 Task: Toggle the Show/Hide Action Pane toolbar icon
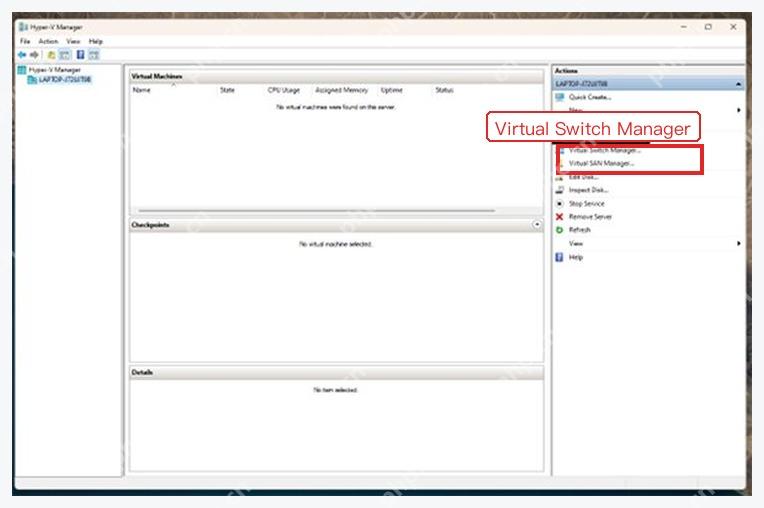click(x=94, y=55)
